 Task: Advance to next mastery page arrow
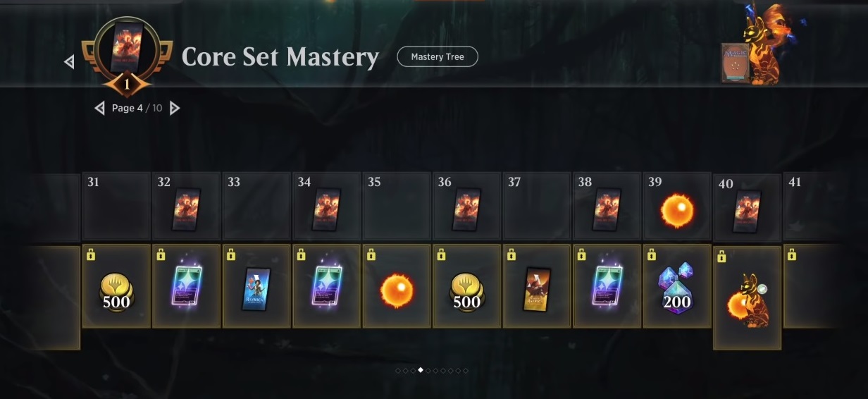[x=175, y=109]
